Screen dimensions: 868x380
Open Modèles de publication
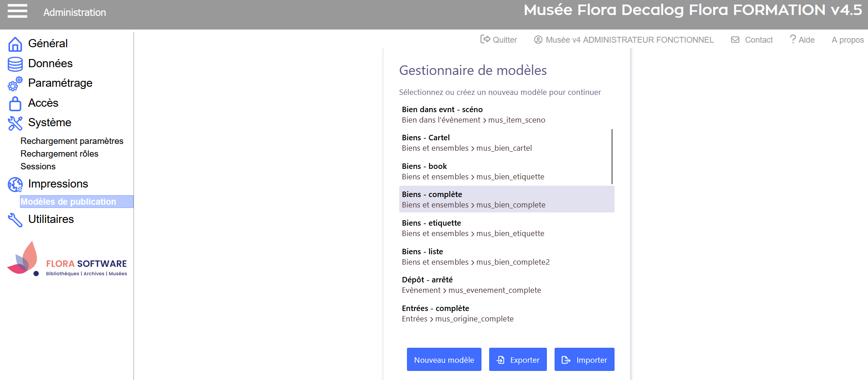click(76, 202)
